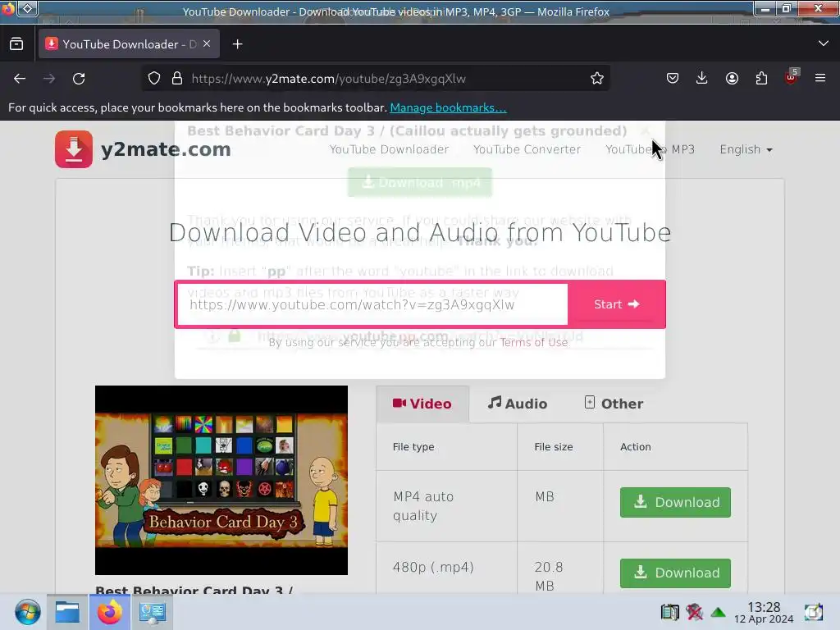Click the Start button
The width and height of the screenshot is (840, 630).
[x=617, y=304]
